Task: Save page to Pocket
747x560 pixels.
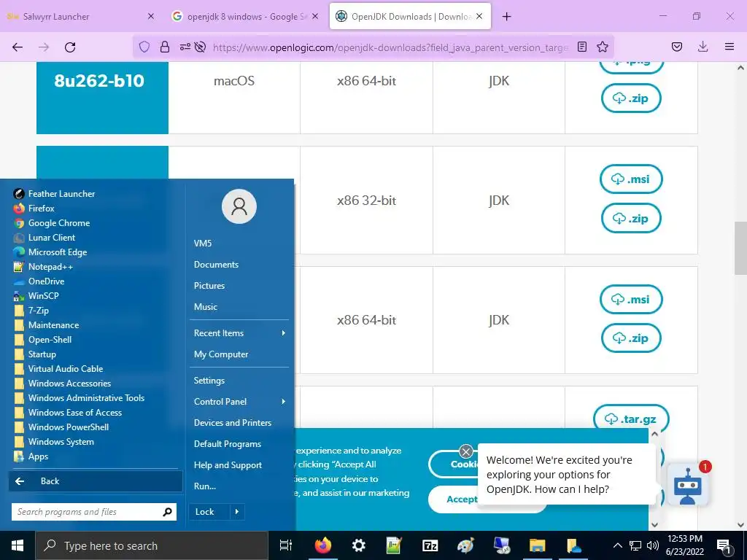Action: click(676, 47)
